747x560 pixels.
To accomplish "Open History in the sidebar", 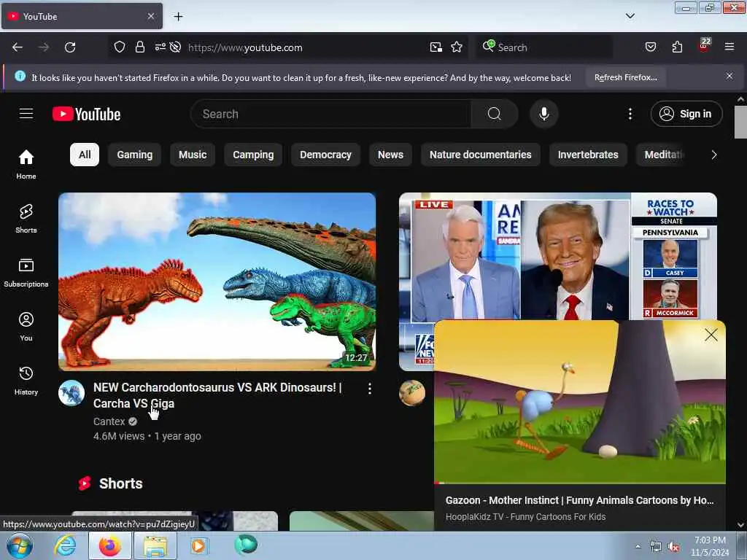I will point(26,381).
